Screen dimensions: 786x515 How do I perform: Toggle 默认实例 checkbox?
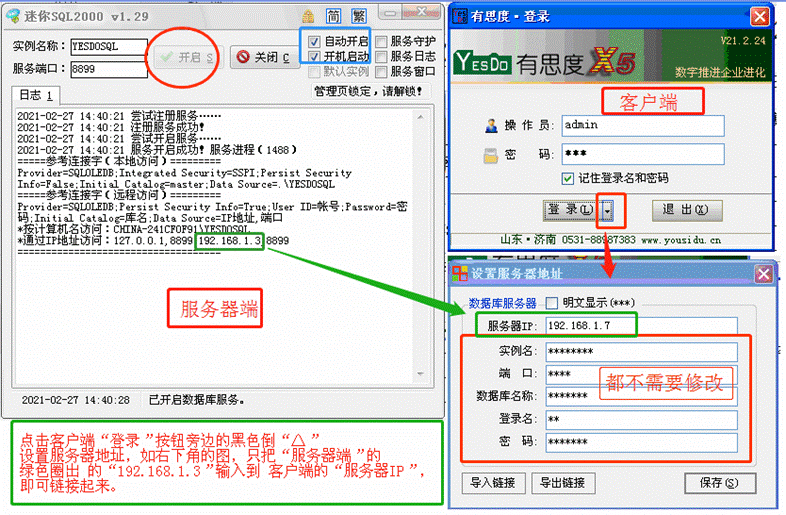tap(314, 72)
